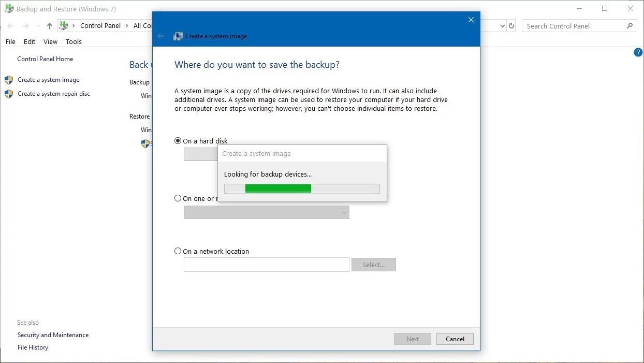Click the "Create a system image" popup title

click(x=256, y=154)
